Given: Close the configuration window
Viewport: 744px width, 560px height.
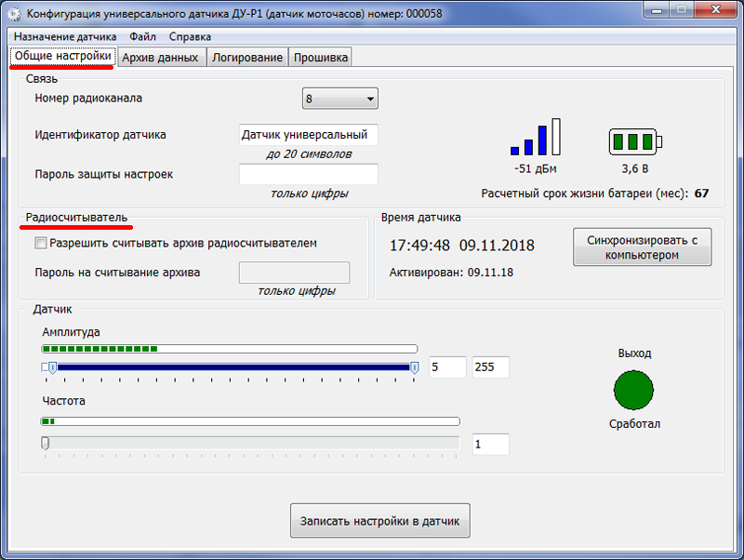Looking at the screenshot, I should click(716, 10).
